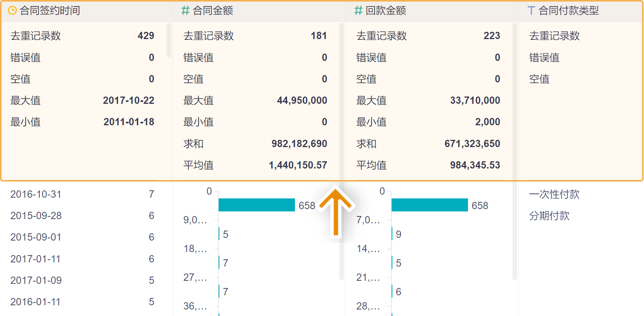The image size is (644, 316).
Task: Choose the 一次性付款 value
Action: tap(554, 194)
